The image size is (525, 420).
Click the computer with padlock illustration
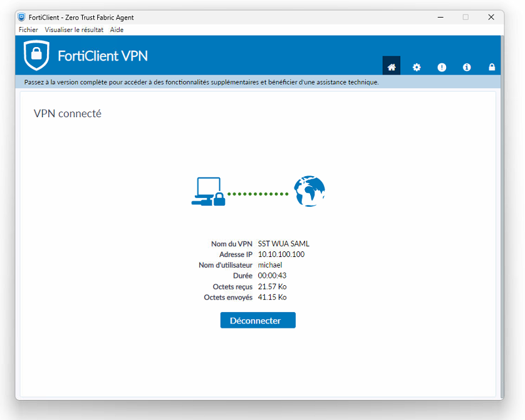(208, 191)
